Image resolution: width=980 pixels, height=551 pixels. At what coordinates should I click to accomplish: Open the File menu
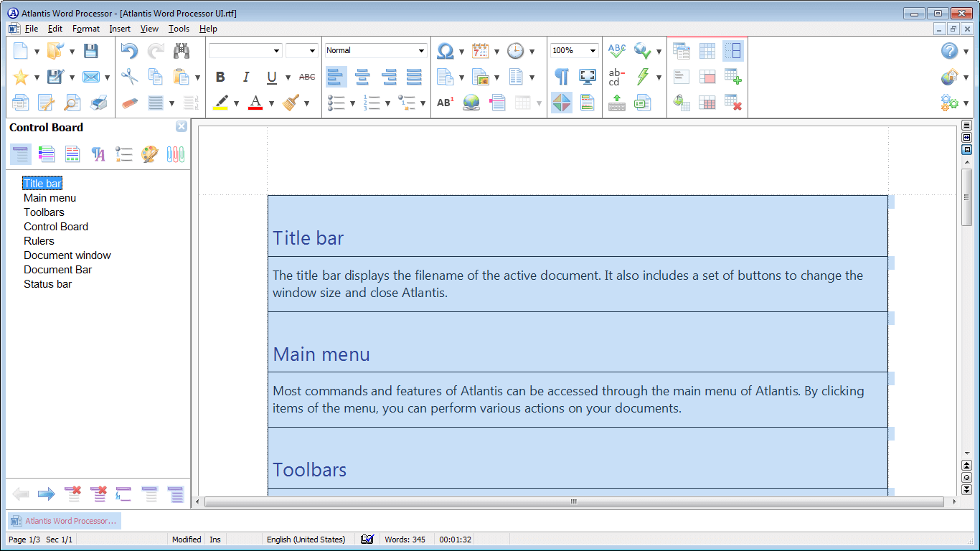(32, 29)
